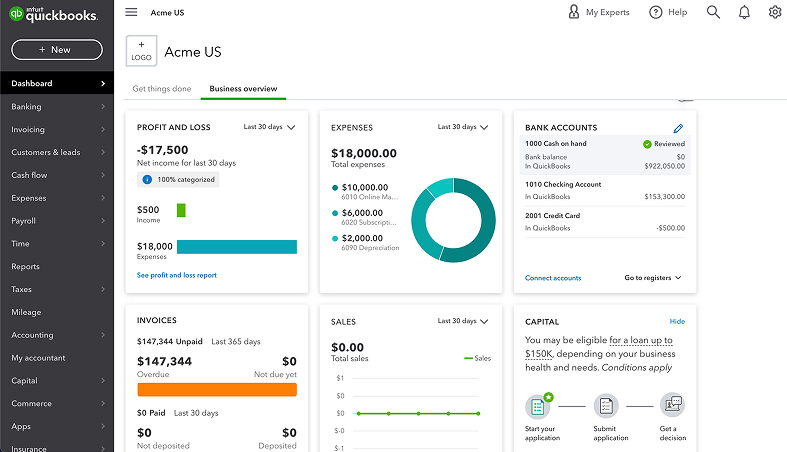This screenshot has height=452, width=787.
Task: Click the $18,000.00 Total expenses figure
Action: pos(364,153)
